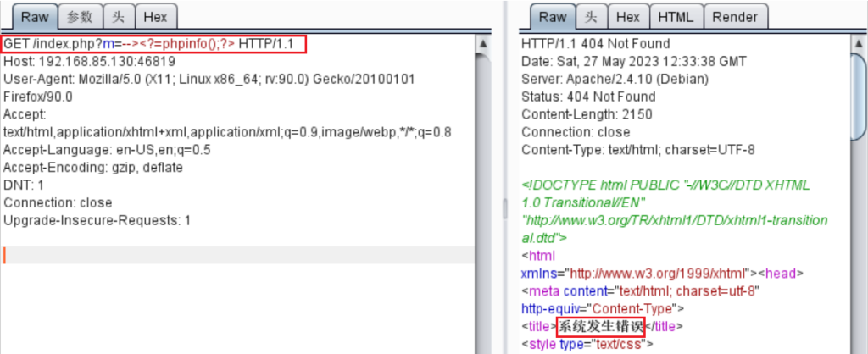Viewport: 868px width, 354px height.
Task: Click the Accept-Language: en-US,en;q=0.5 line
Action: pyautogui.click(x=107, y=150)
